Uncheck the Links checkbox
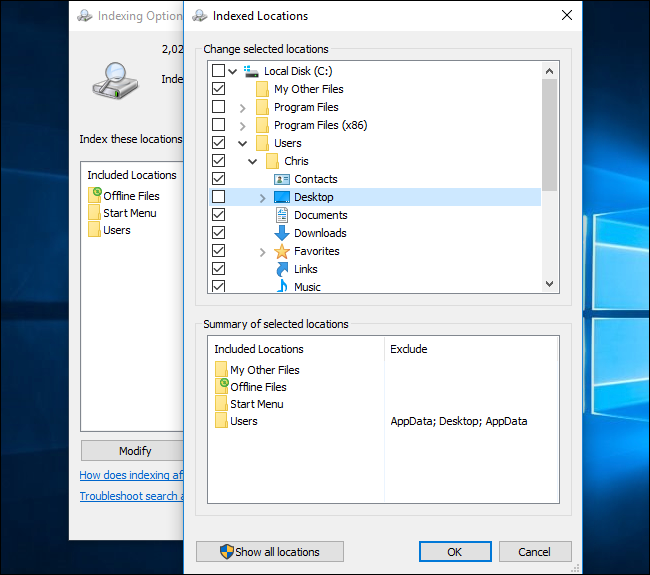650x575 pixels. [x=218, y=269]
